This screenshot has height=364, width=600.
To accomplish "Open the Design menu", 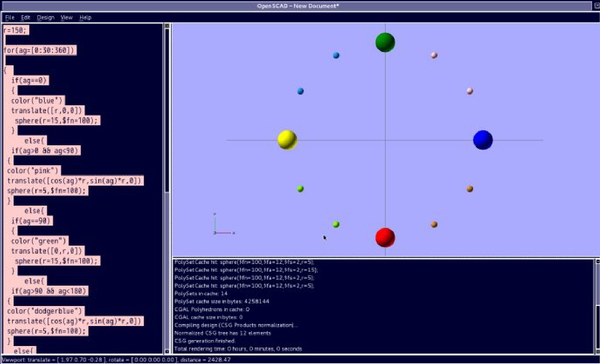I will point(46,18).
